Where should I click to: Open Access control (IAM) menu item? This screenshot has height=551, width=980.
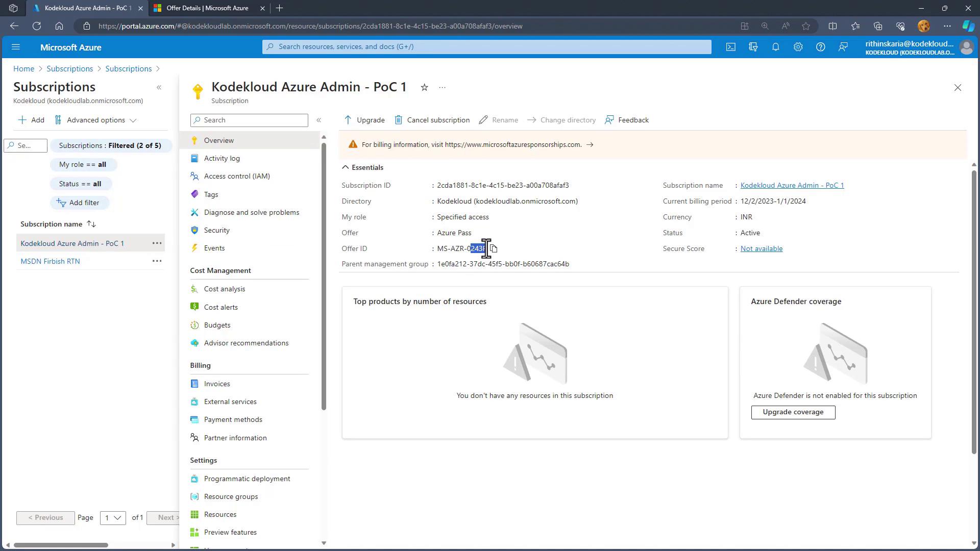(x=237, y=176)
